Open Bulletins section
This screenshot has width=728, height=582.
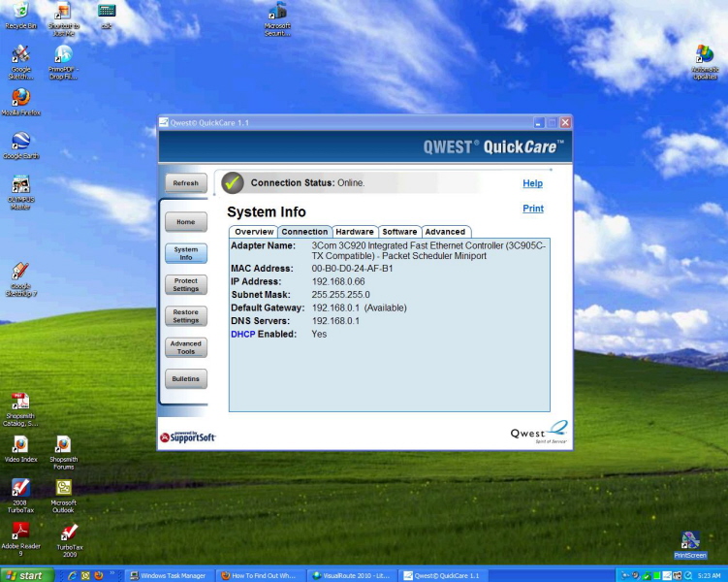[186, 379]
